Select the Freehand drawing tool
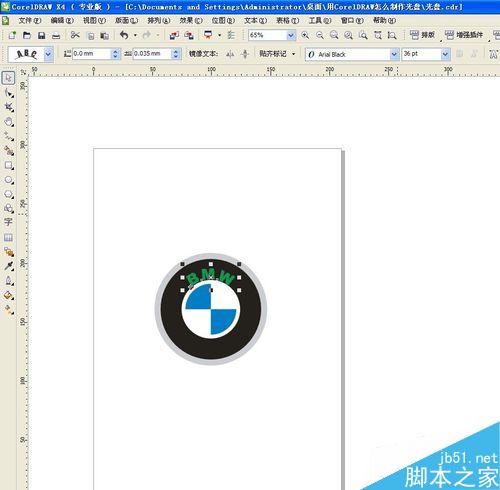This screenshot has height=490, width=500. click(9, 136)
